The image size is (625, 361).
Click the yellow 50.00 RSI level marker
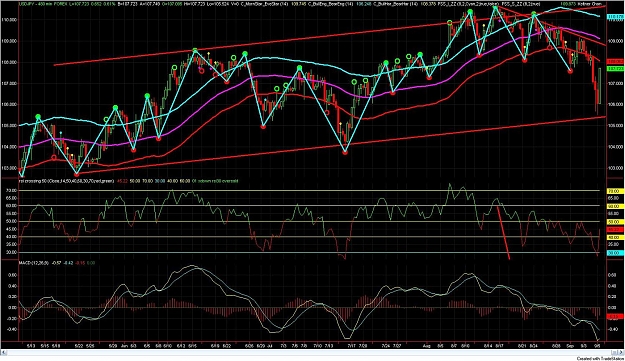pos(615,222)
